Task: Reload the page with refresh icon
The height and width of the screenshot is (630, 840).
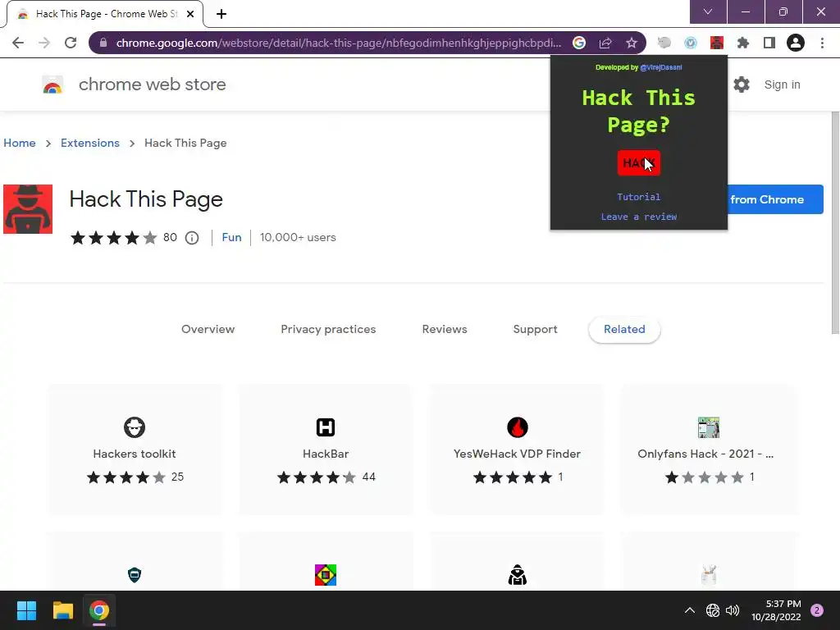Action: tap(71, 43)
